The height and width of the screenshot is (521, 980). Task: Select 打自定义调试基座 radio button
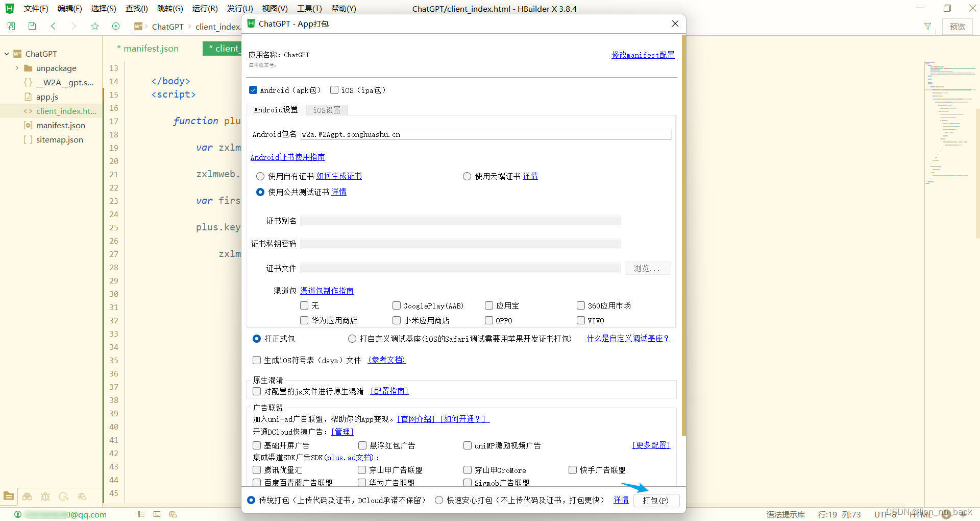pos(352,339)
